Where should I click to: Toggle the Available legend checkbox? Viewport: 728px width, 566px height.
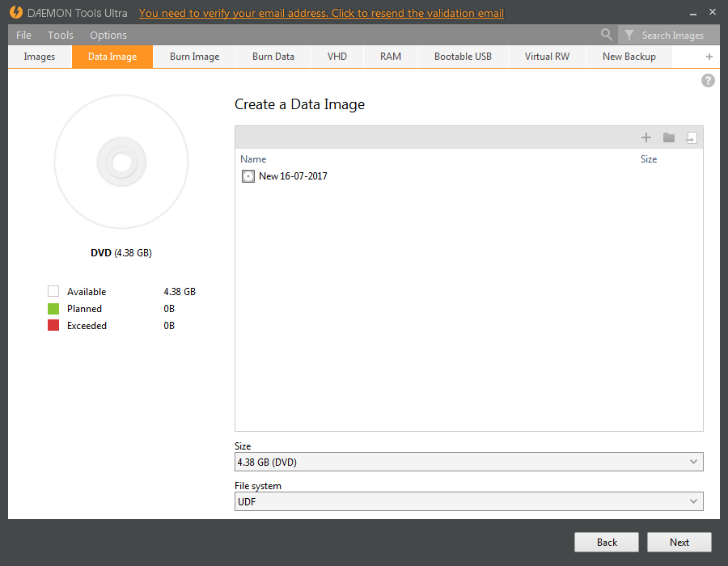[53, 291]
